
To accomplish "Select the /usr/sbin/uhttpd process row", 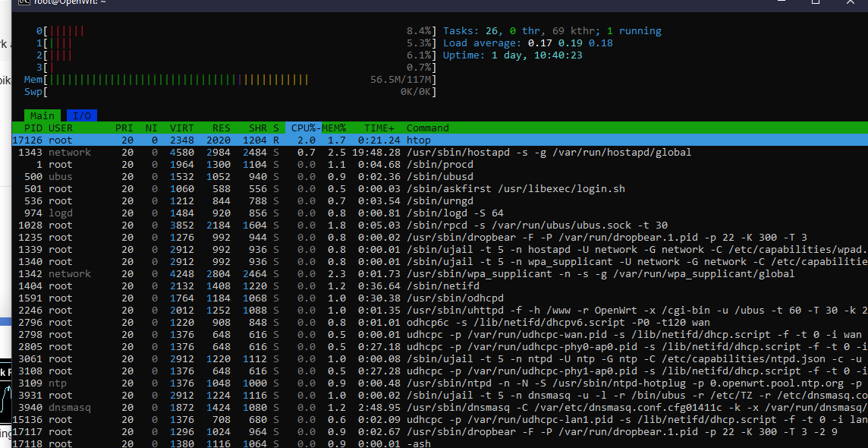I will [531, 310].
